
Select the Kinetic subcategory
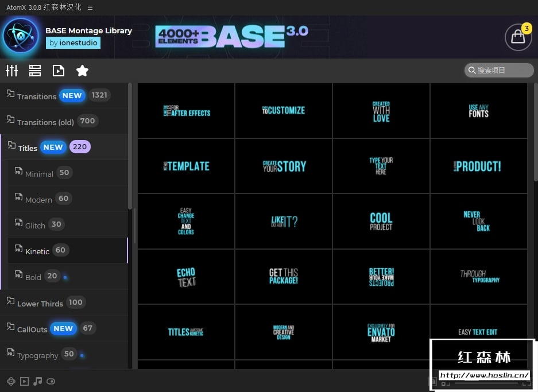pos(68,250)
